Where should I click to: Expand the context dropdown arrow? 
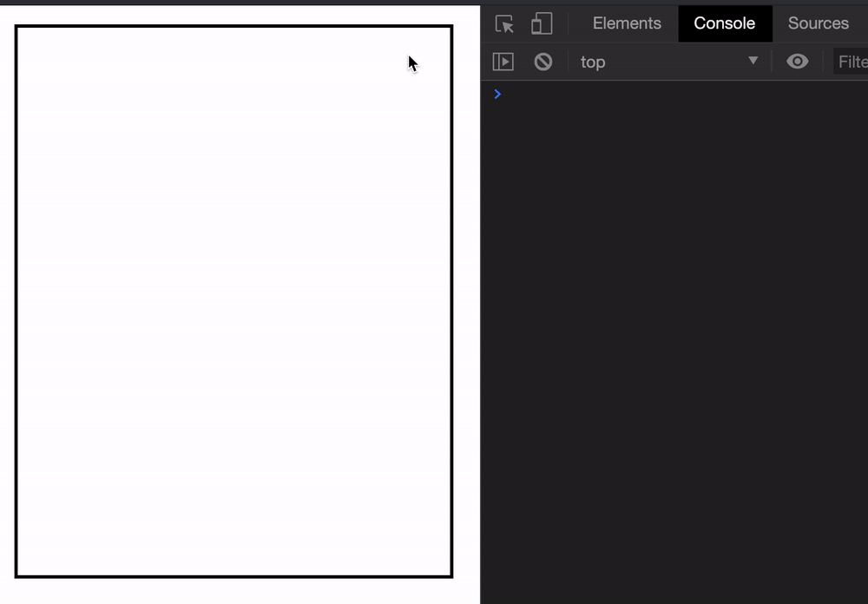click(x=753, y=61)
